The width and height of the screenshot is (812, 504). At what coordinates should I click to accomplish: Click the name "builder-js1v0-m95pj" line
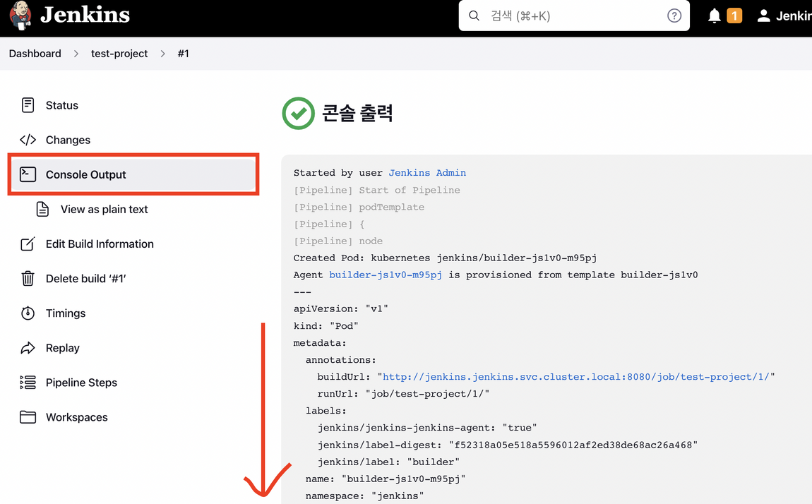point(386,479)
